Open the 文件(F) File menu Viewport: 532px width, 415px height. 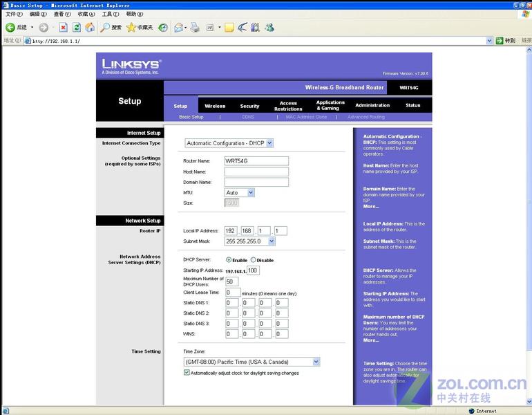[x=14, y=14]
